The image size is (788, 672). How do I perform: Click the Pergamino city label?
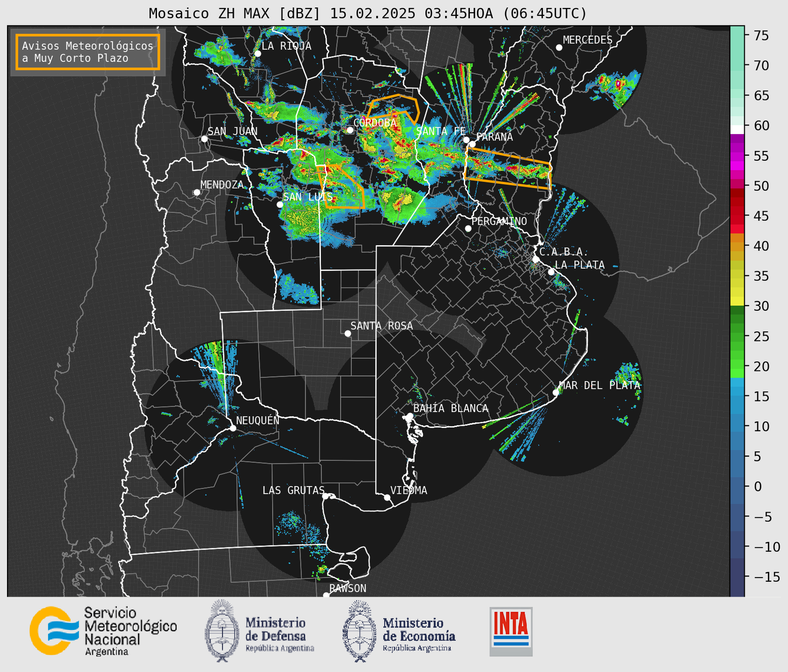pyautogui.click(x=499, y=221)
